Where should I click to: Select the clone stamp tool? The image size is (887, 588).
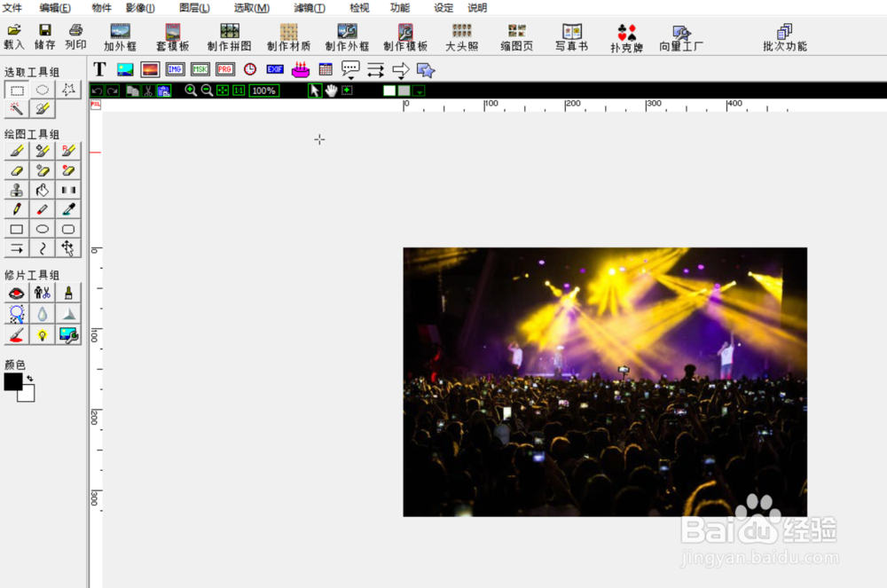tap(17, 190)
